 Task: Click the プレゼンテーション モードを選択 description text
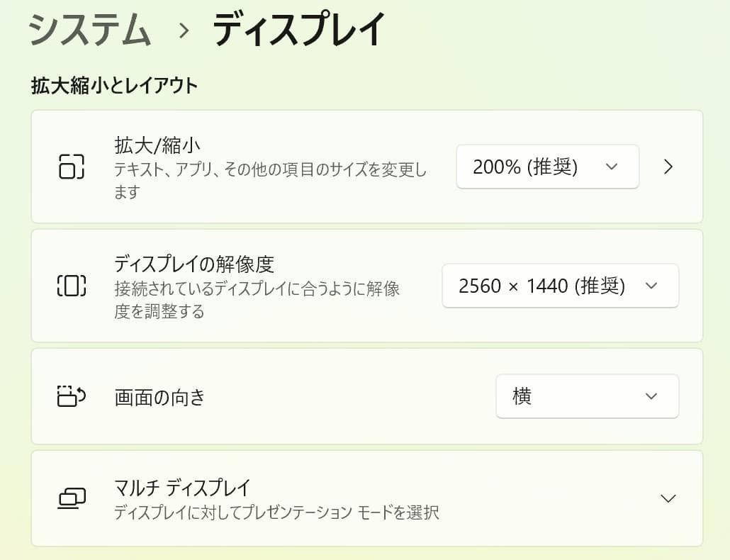pos(276,512)
